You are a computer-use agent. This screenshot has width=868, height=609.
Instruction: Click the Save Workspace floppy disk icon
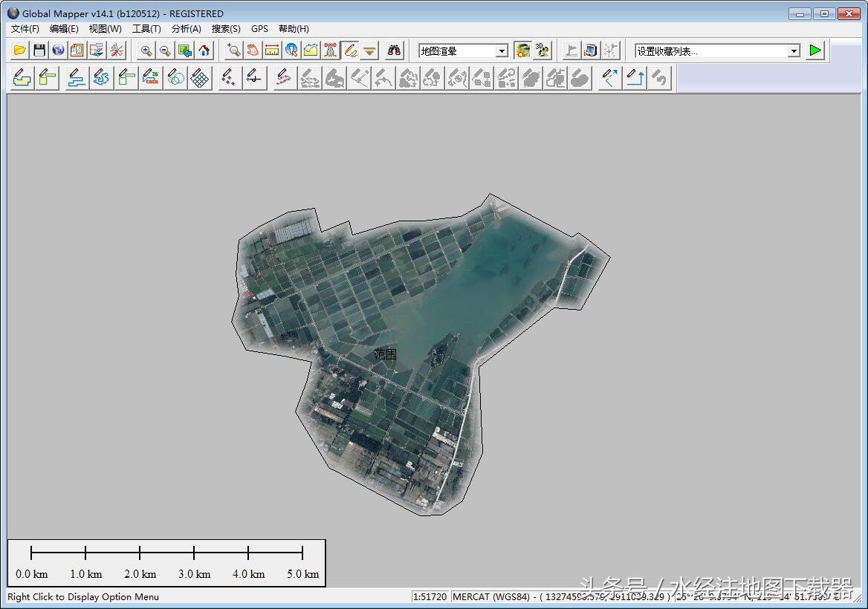39,51
